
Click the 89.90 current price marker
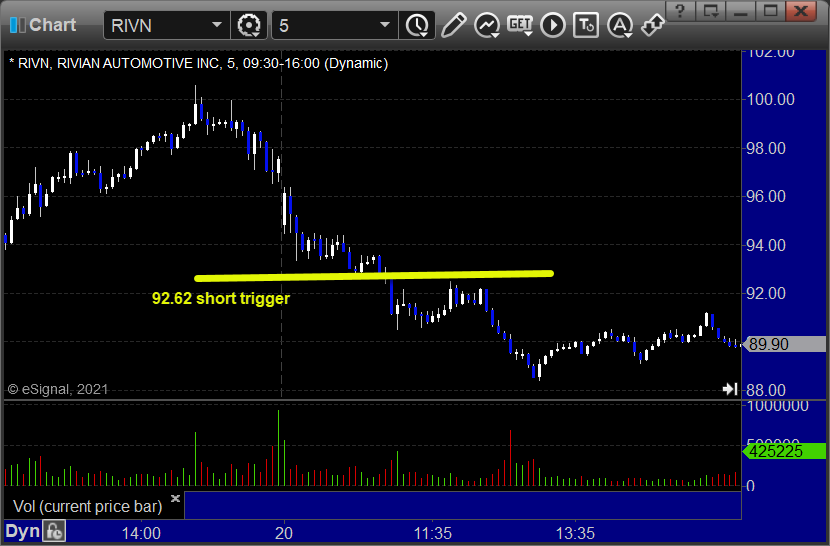784,344
